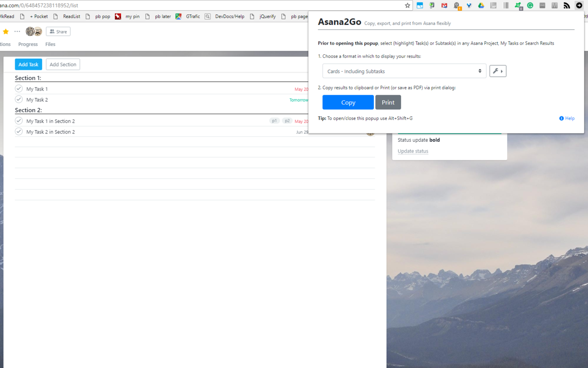Click the RSS feed toolbar icon
Image resolution: width=588 pixels, height=368 pixels.
pyautogui.click(x=566, y=5)
